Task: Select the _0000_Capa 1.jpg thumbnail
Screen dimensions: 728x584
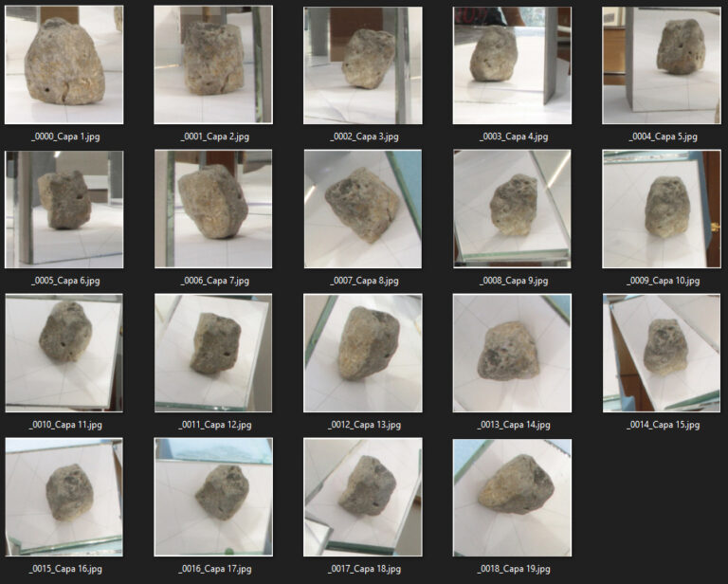Action: [x=64, y=65]
